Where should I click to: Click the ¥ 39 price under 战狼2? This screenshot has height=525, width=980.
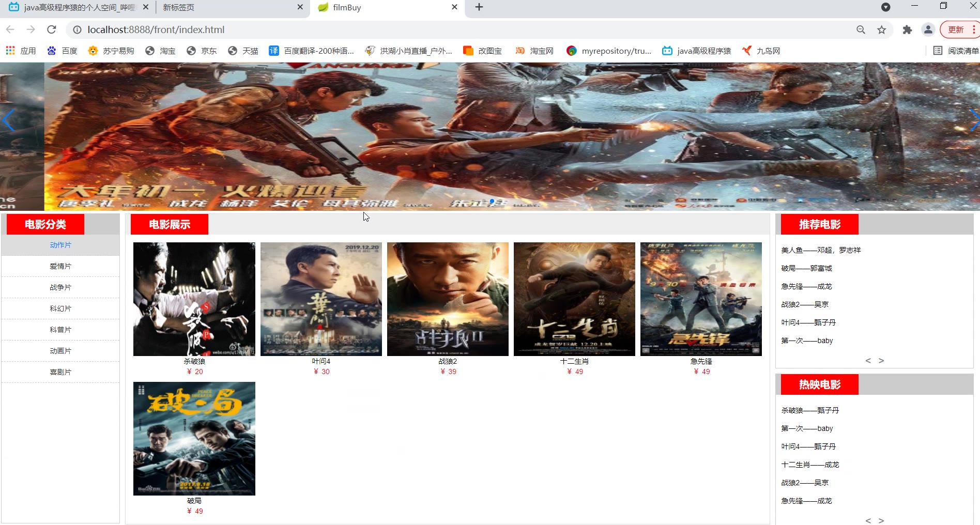click(448, 372)
